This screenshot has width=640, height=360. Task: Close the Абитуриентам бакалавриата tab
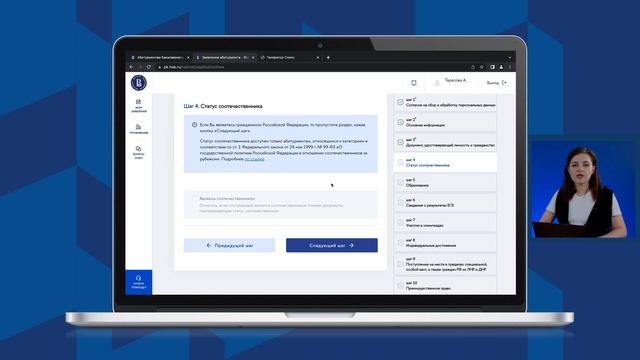pyautogui.click(x=188, y=58)
